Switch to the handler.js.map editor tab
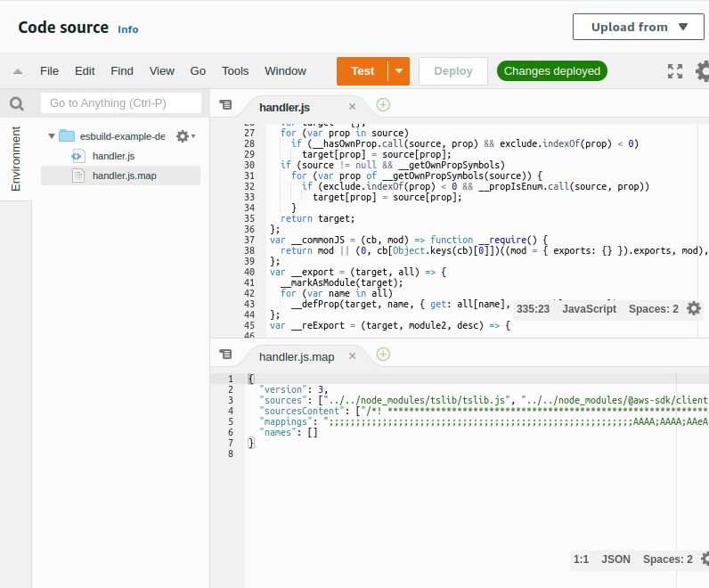The width and height of the screenshot is (709, 588). coord(297,357)
